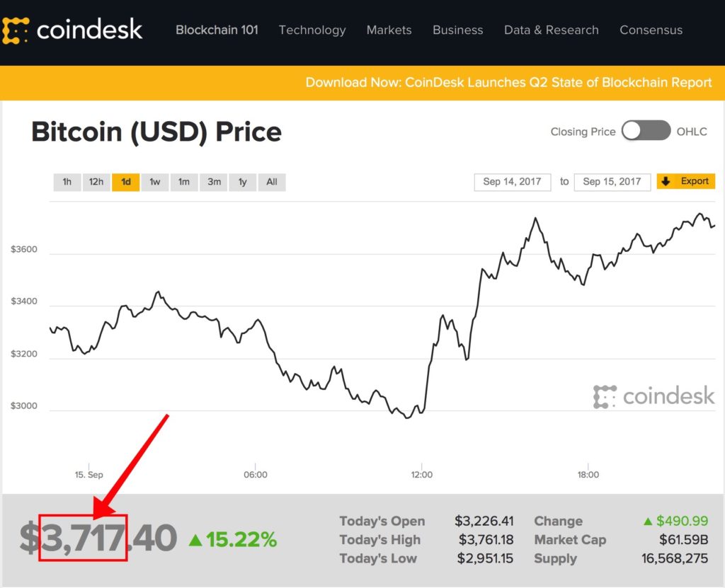Click the Export button
Image resolution: width=725 pixels, height=588 pixels.
686,181
